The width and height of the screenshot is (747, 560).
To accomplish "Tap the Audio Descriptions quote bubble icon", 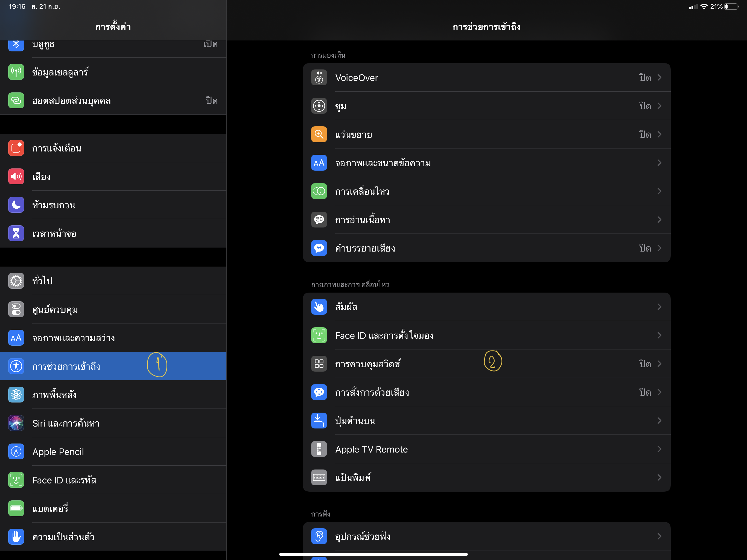I will pyautogui.click(x=319, y=248).
